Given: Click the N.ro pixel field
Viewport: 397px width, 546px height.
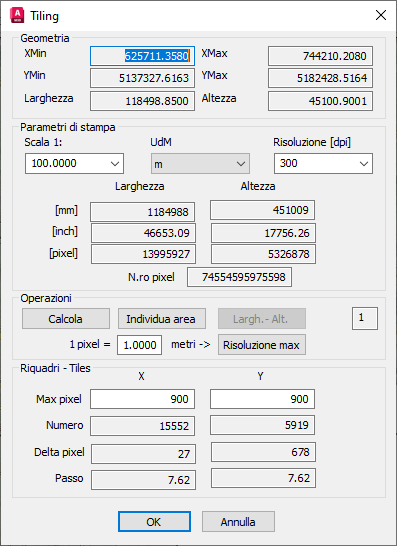Looking at the screenshot, I should pos(240,277).
